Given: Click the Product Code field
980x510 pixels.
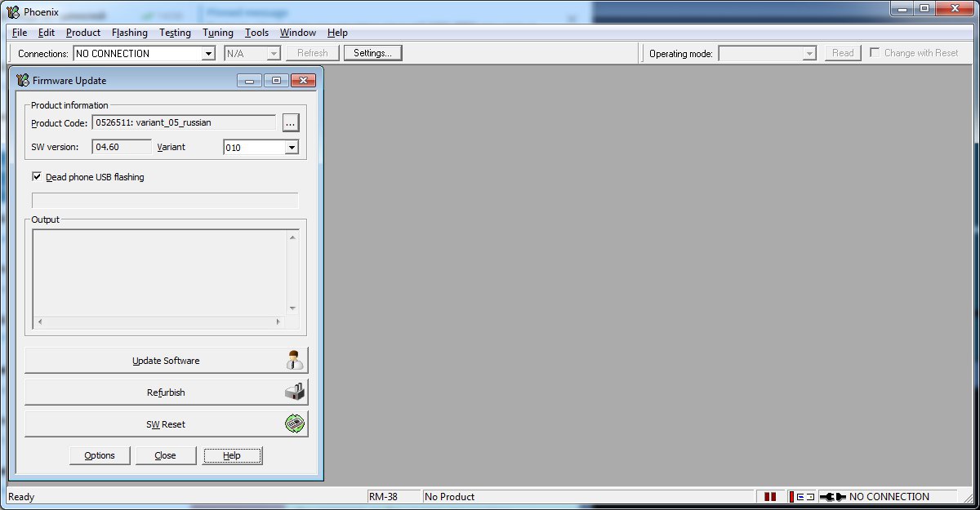Looking at the screenshot, I should point(184,122).
